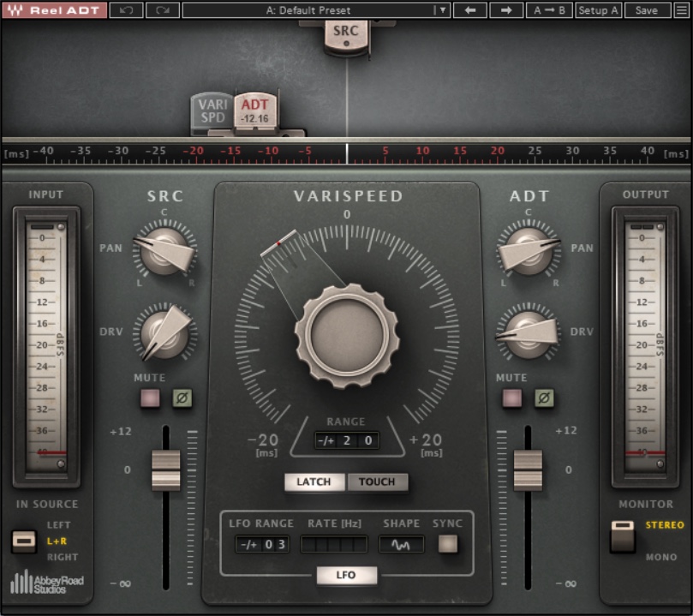Click the Varispeed +20 ms label
693x616 pixels.
click(x=426, y=444)
